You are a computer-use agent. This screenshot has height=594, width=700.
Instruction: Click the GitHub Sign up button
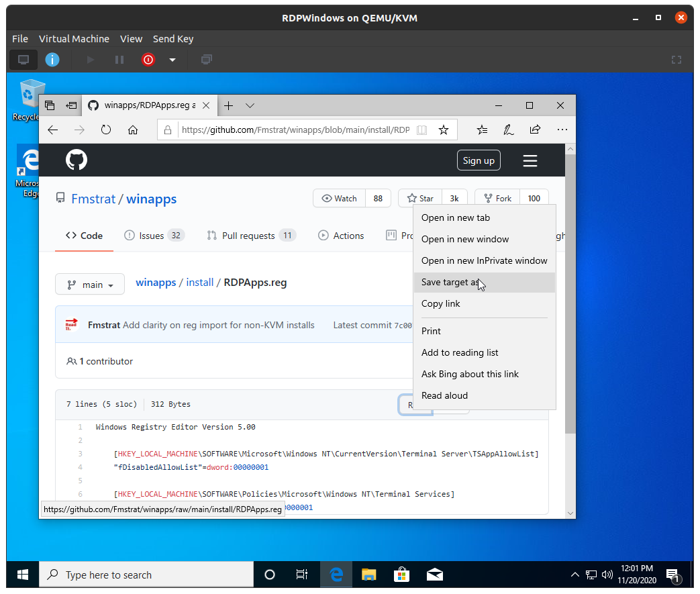pyautogui.click(x=479, y=160)
